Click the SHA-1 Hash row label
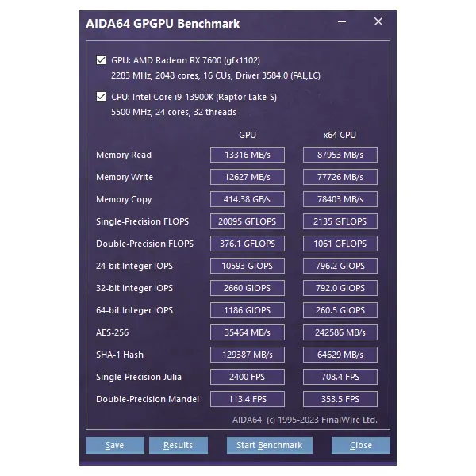This screenshot has height=476, width=476. point(120,355)
